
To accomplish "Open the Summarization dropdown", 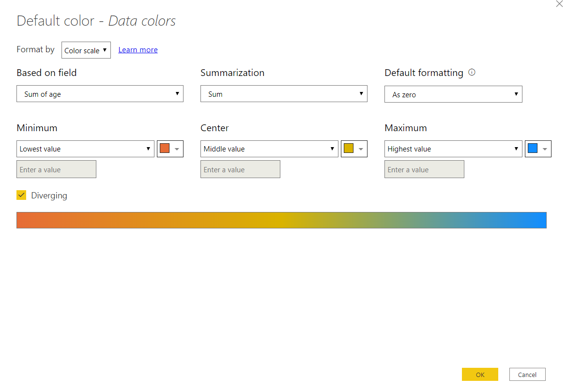I will 284,94.
